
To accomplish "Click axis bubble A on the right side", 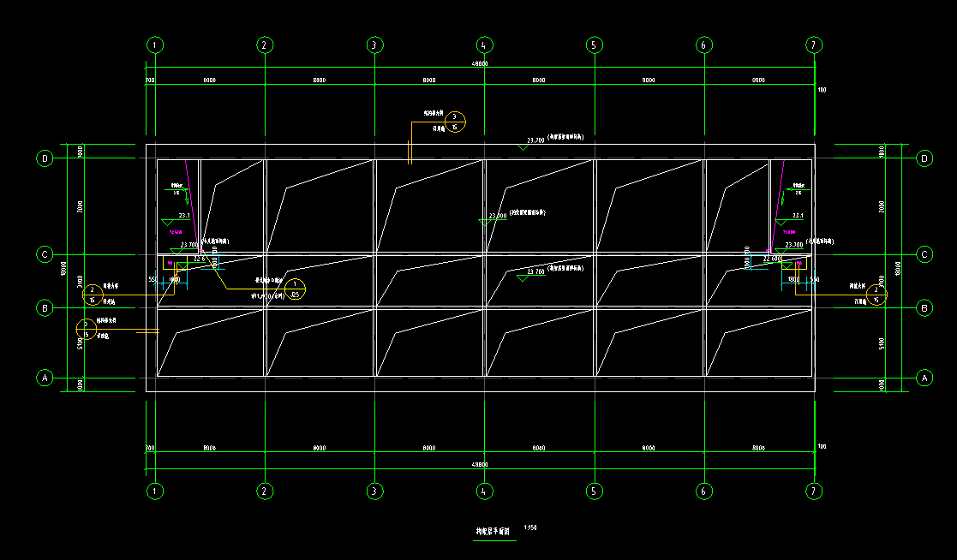I will (924, 377).
